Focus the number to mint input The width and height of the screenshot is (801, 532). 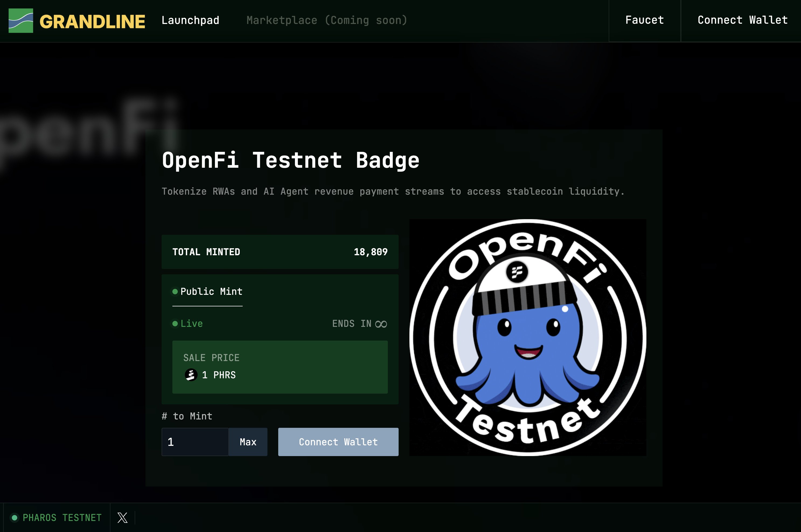click(x=195, y=442)
